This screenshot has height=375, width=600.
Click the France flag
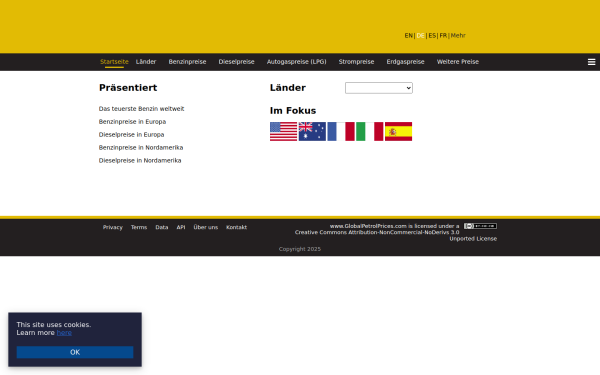341,132
